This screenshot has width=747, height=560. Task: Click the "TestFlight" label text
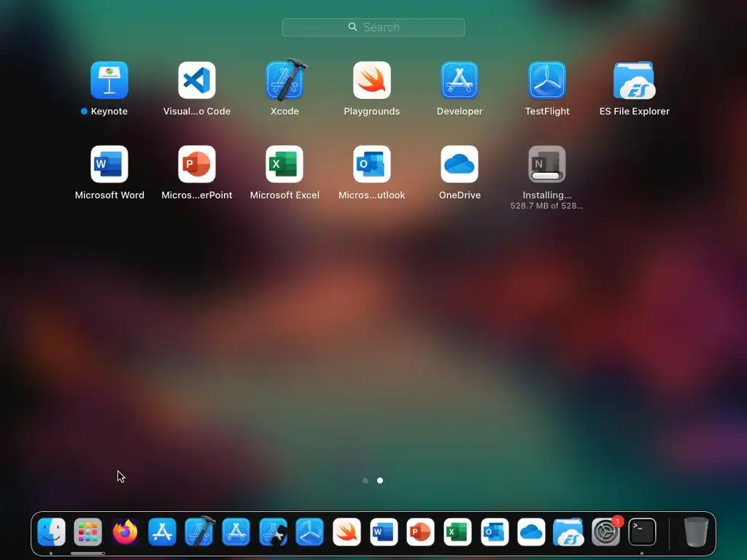[547, 111]
